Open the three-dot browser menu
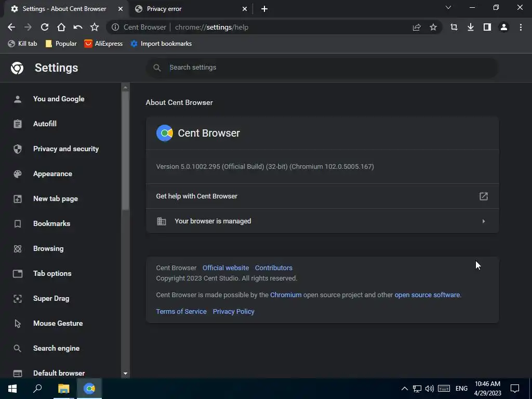The width and height of the screenshot is (532, 399). [521, 27]
